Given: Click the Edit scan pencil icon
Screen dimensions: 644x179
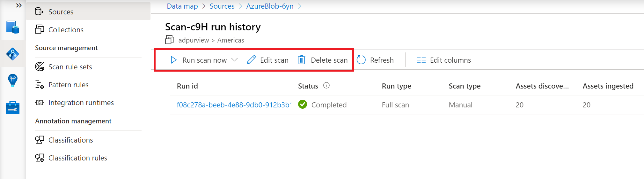Looking at the screenshot, I should pyautogui.click(x=251, y=60).
